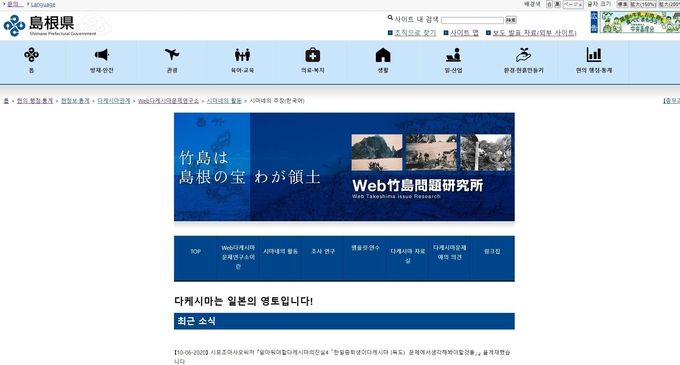Click the Web竹島問題研究所 banner title
The width and height of the screenshot is (680, 365).
(x=417, y=186)
